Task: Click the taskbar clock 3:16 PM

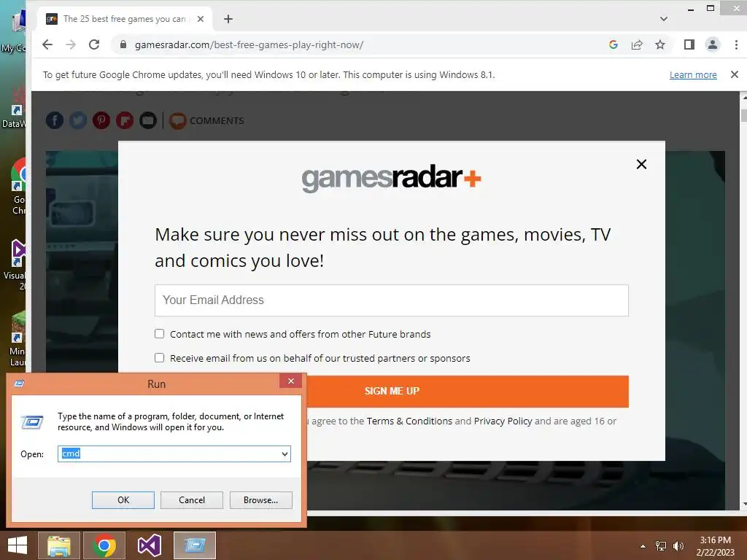Action: [716, 540]
